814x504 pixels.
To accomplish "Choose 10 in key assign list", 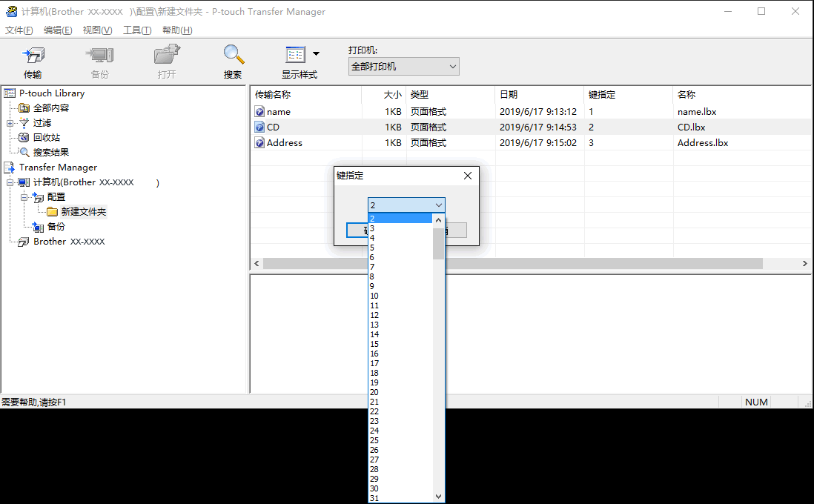I will [400, 296].
